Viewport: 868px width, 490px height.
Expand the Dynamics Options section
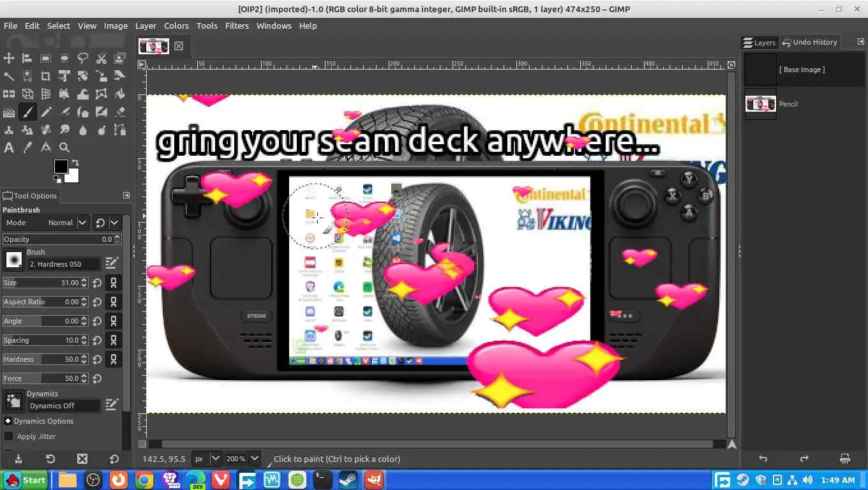pos(8,421)
